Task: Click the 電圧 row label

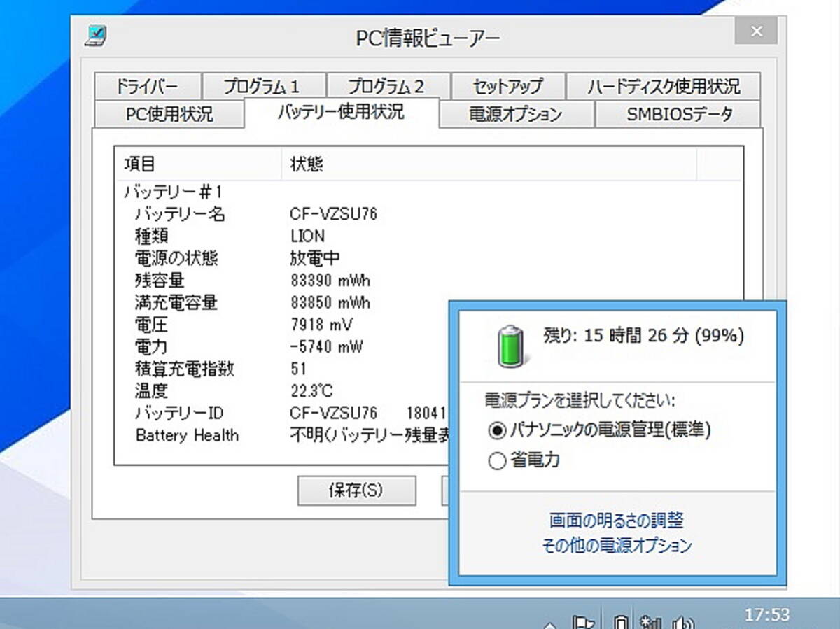Action: (151, 325)
